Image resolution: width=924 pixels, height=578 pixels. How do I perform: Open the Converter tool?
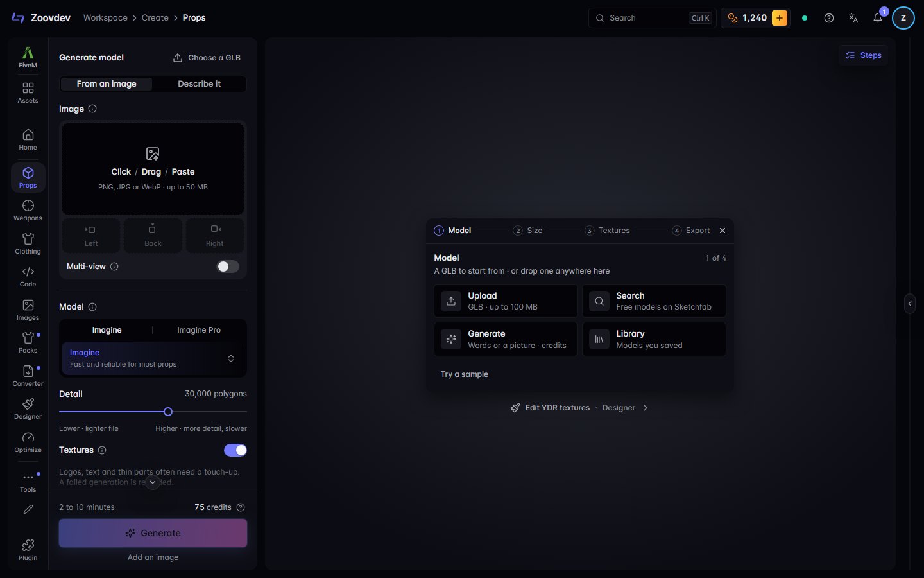coord(28,376)
